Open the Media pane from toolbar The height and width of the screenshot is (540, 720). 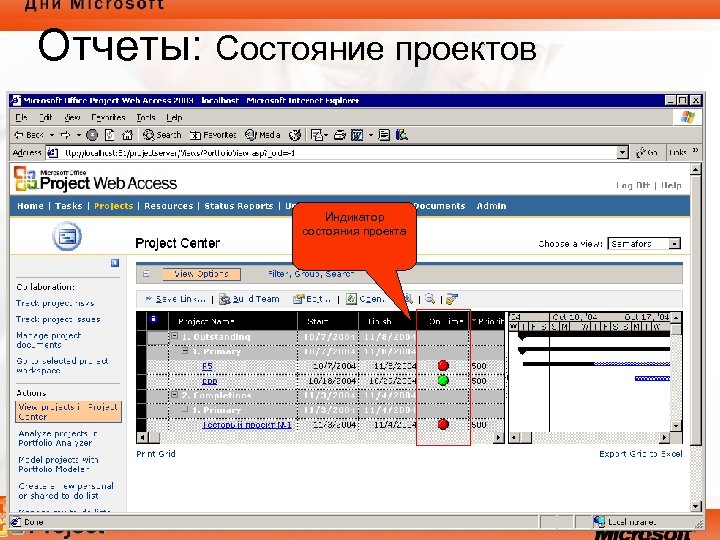[262, 135]
